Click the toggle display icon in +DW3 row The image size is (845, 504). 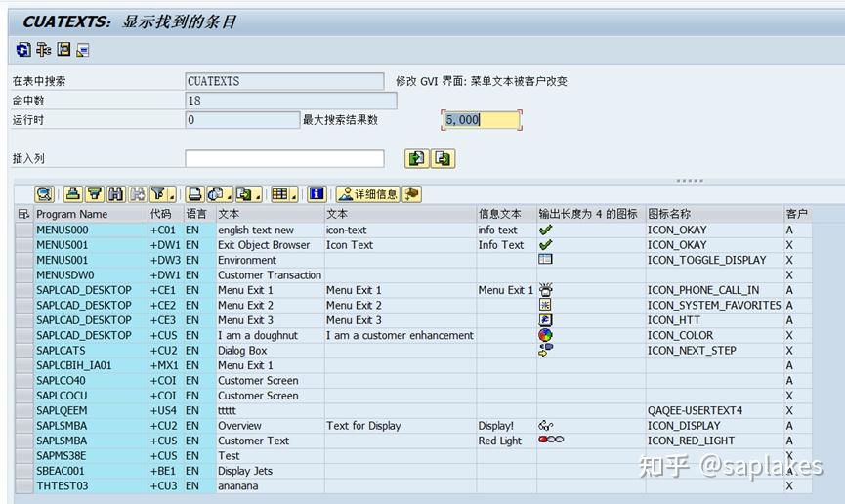pos(545,259)
